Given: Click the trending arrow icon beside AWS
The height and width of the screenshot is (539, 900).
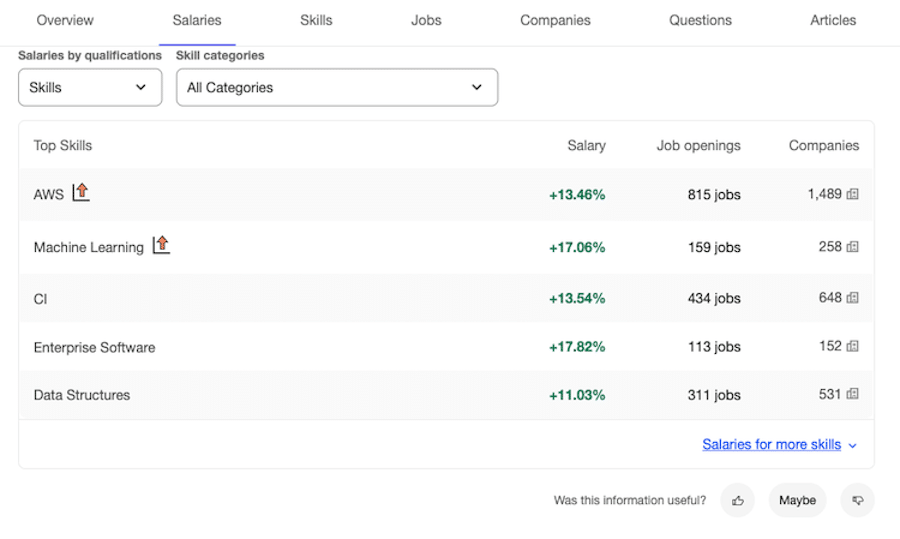Looking at the screenshot, I should [x=81, y=192].
